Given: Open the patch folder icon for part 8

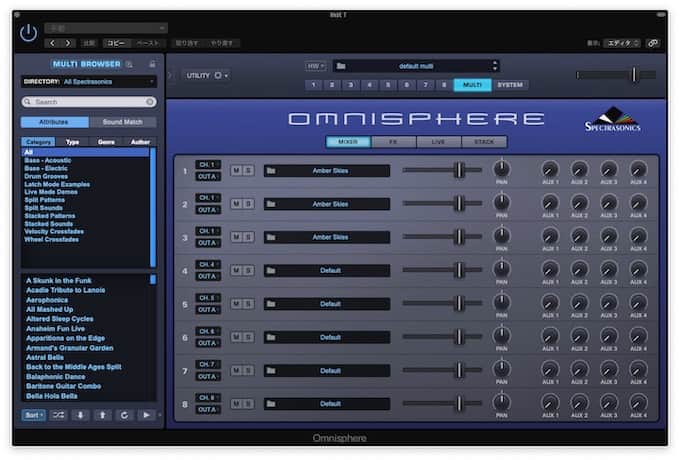Looking at the screenshot, I should click(x=271, y=404).
